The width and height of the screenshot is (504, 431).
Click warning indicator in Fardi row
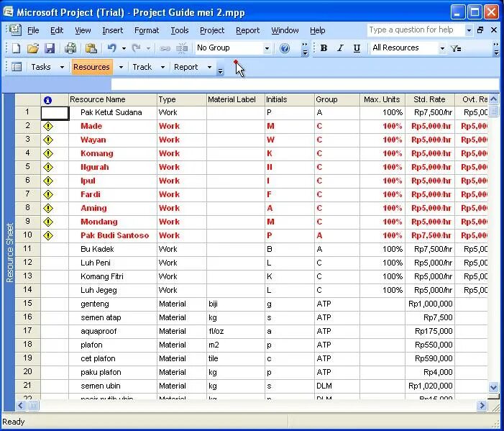[48, 194]
